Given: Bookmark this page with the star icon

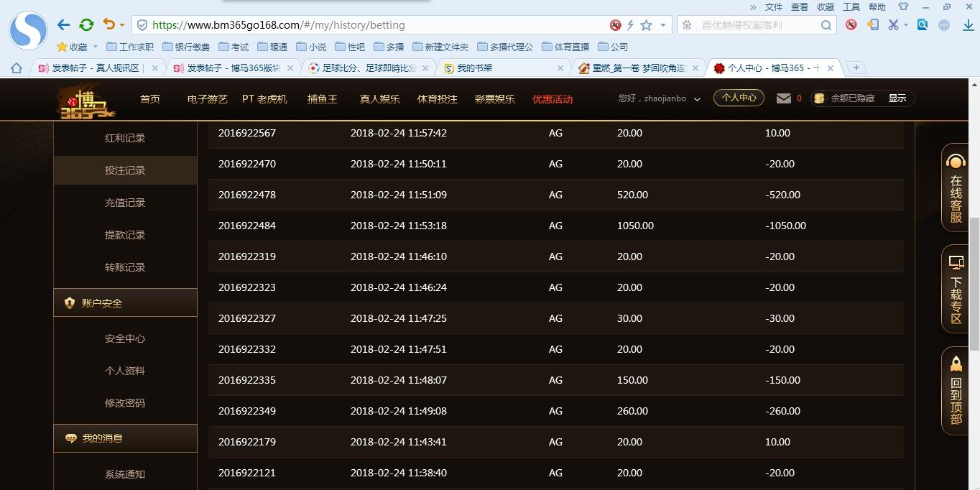Looking at the screenshot, I should (x=646, y=25).
